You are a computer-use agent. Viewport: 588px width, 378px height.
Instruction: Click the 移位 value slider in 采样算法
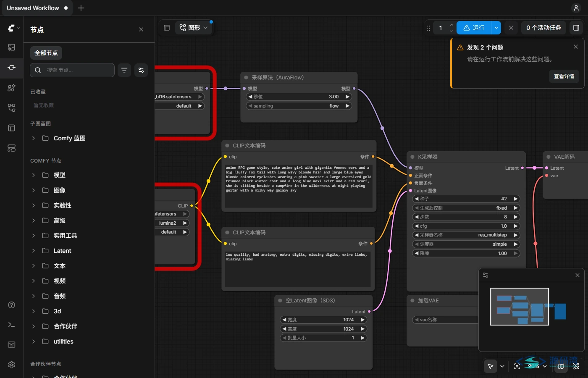coord(299,97)
